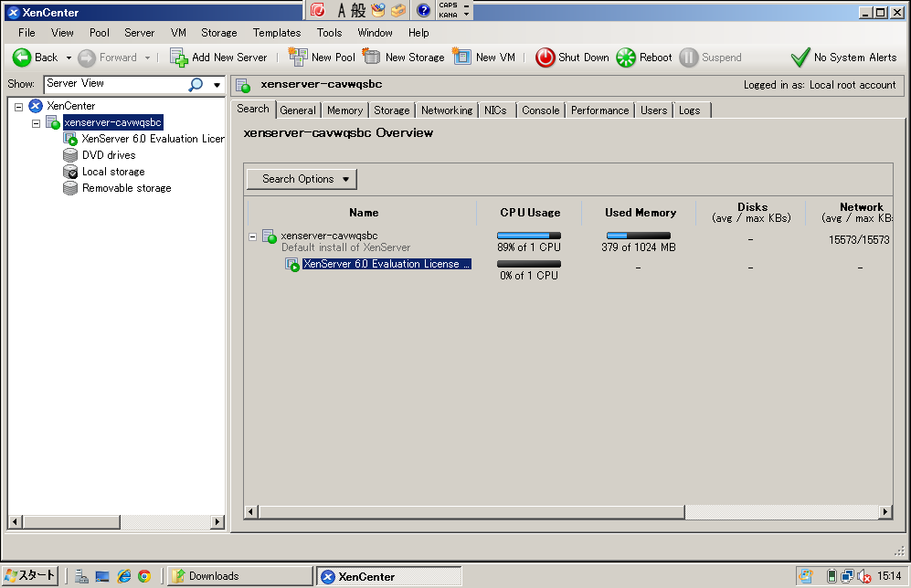This screenshot has height=588, width=911.
Task: Click the VM icon beside XenServer 6.0 in tree
Action: tap(70, 139)
